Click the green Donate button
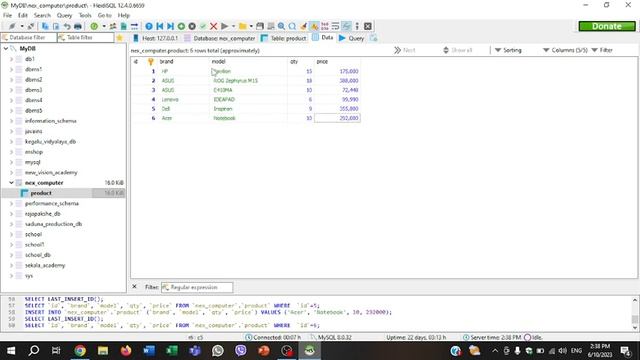The width and height of the screenshot is (640, 360). click(607, 26)
